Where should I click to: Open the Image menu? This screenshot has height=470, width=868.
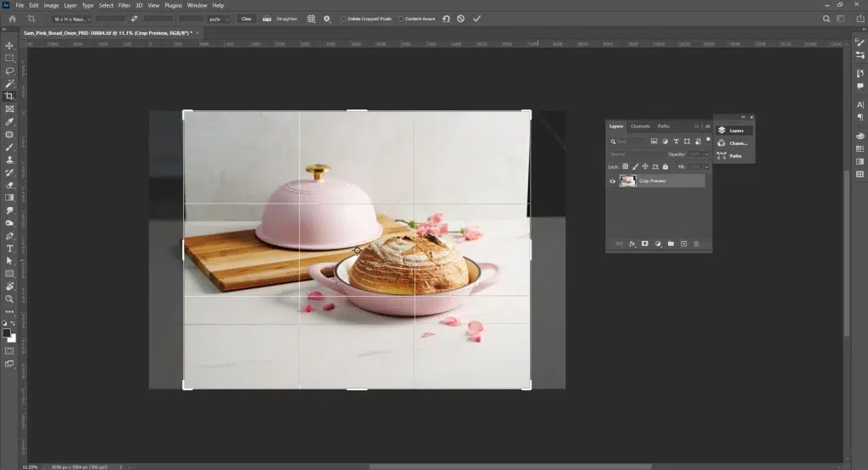pyautogui.click(x=51, y=6)
